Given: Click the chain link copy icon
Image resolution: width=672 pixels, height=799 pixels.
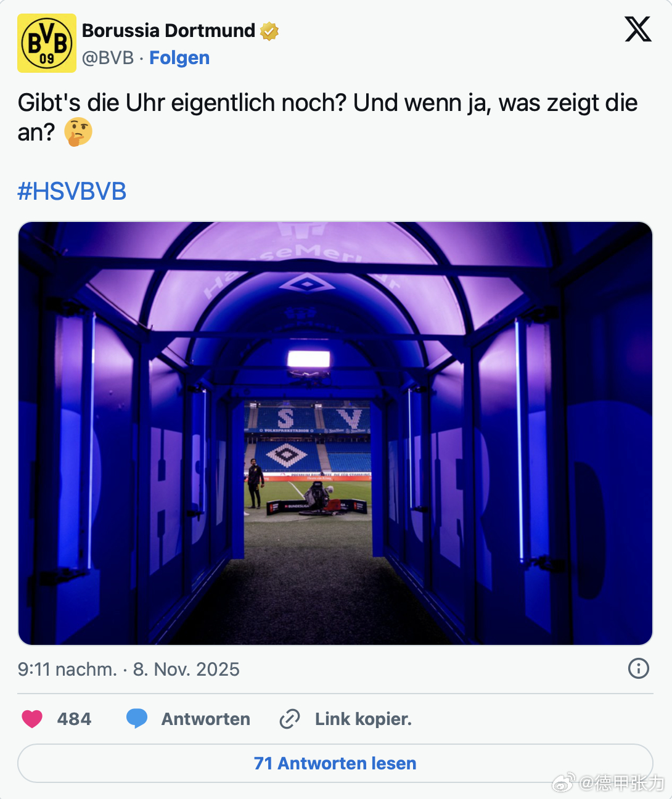Looking at the screenshot, I should pyautogui.click(x=289, y=719).
